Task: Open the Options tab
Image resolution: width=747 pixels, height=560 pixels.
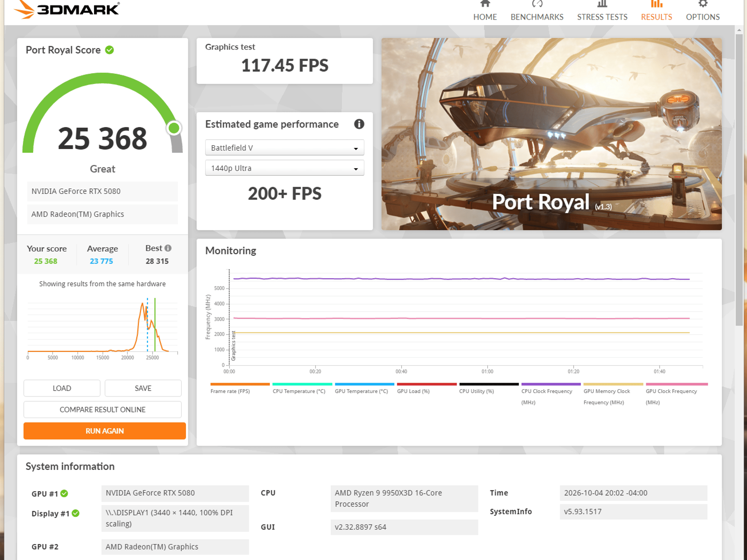Action: [x=703, y=11]
